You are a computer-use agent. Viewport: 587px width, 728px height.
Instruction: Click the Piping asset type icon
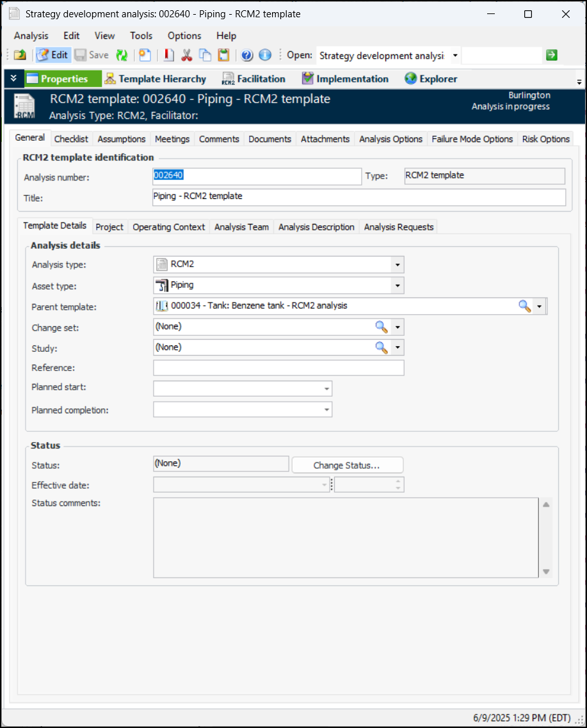click(x=161, y=285)
